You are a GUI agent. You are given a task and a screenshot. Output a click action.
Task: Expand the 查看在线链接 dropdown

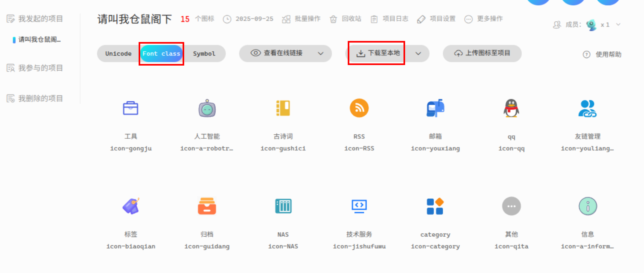click(x=320, y=54)
